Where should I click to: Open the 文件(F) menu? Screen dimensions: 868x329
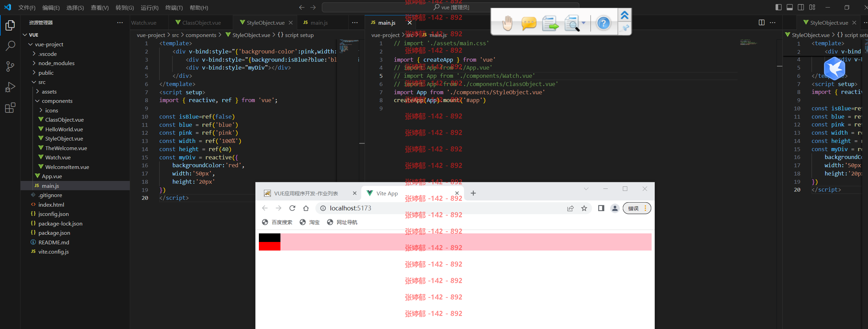tap(27, 8)
